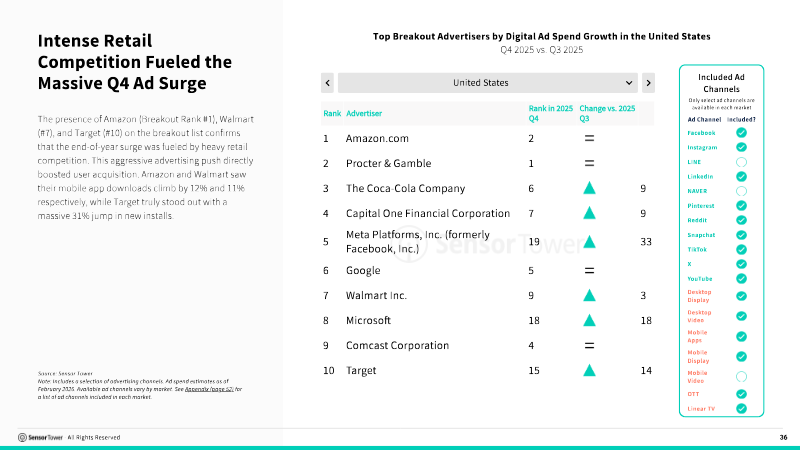Toggle the YouTube included checkmark

(x=741, y=279)
